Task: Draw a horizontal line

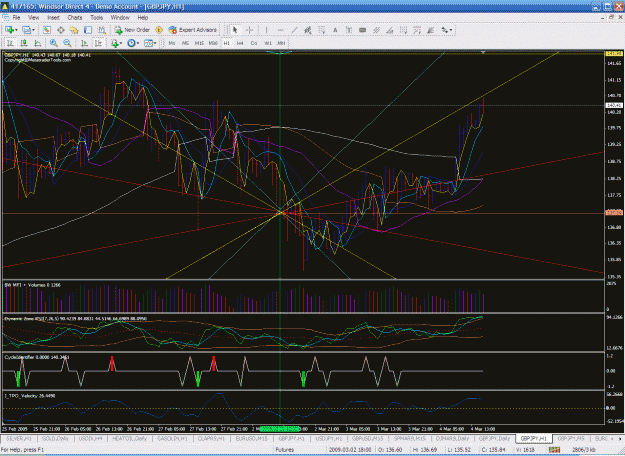Action: (x=280, y=30)
